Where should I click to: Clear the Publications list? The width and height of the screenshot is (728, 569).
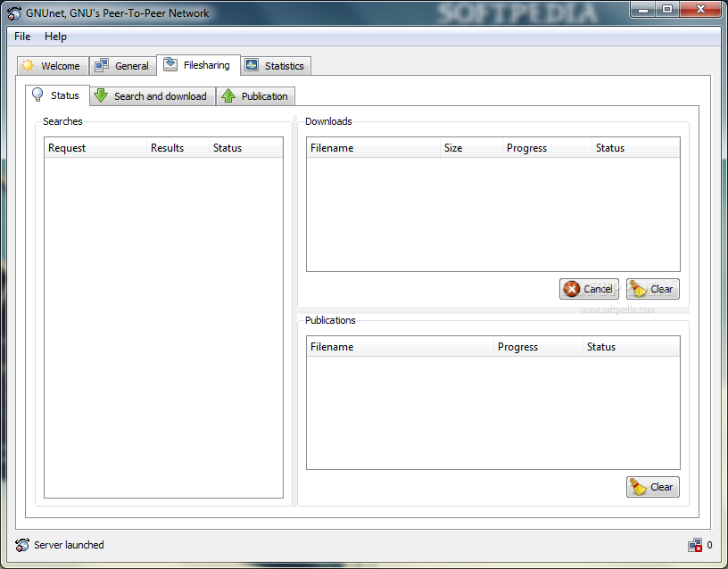652,487
